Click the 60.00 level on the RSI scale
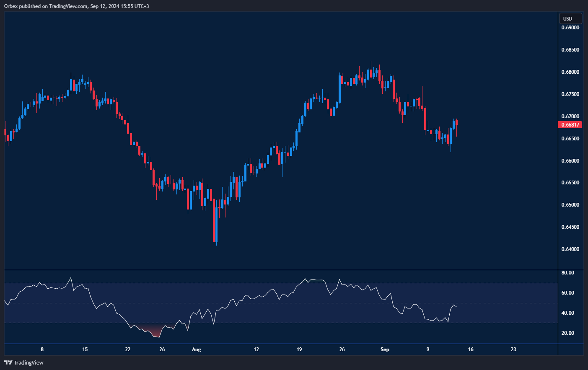 567,293
